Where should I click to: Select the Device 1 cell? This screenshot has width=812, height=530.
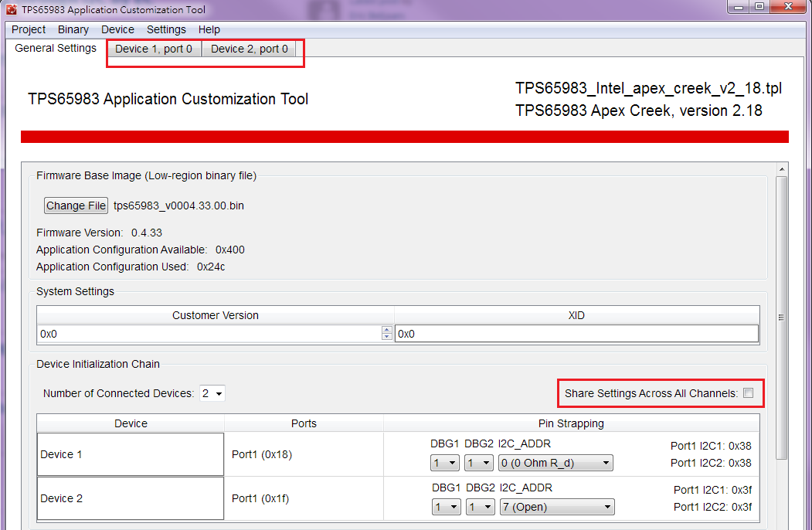tap(131, 454)
